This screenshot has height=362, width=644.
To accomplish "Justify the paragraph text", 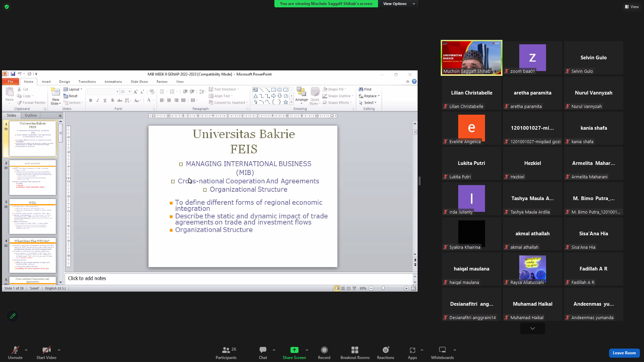I will tap(183, 100).
